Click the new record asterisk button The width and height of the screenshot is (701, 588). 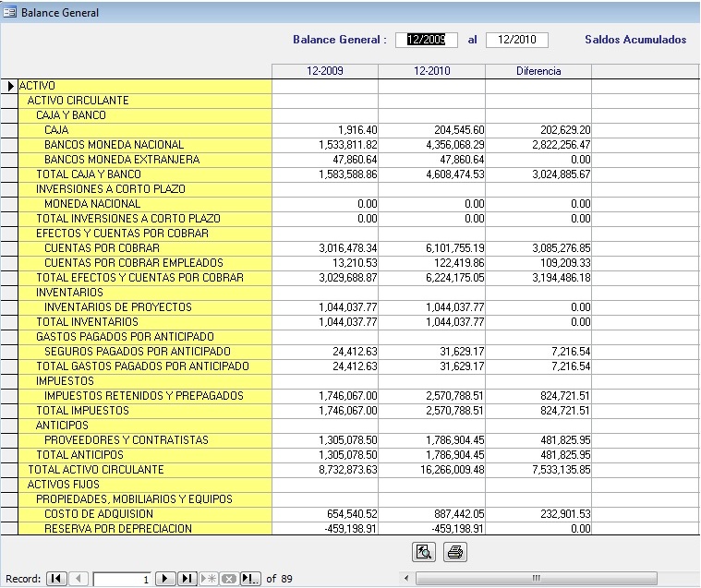[209, 579]
